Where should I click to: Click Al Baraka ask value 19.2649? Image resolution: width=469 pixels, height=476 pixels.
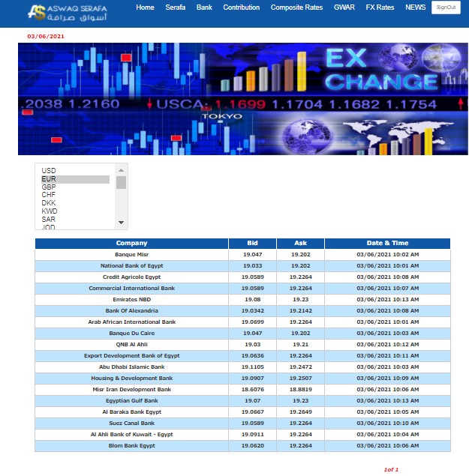(300, 412)
